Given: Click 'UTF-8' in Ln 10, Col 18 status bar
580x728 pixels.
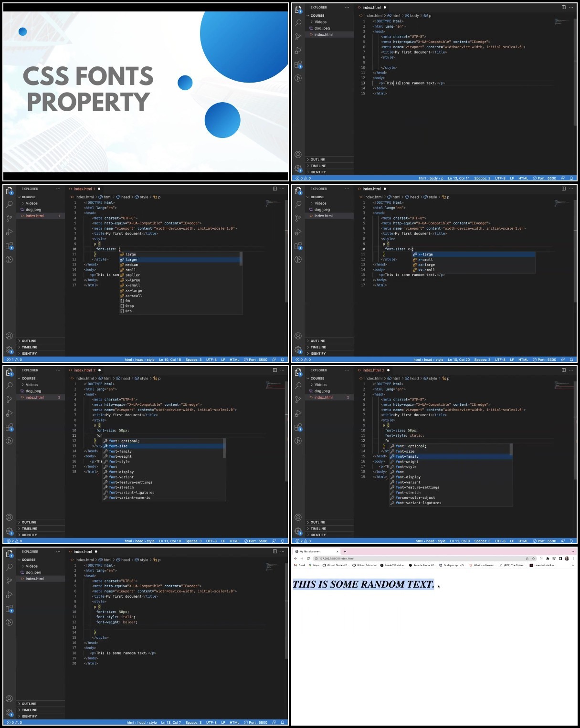Looking at the screenshot, I should coord(211,359).
